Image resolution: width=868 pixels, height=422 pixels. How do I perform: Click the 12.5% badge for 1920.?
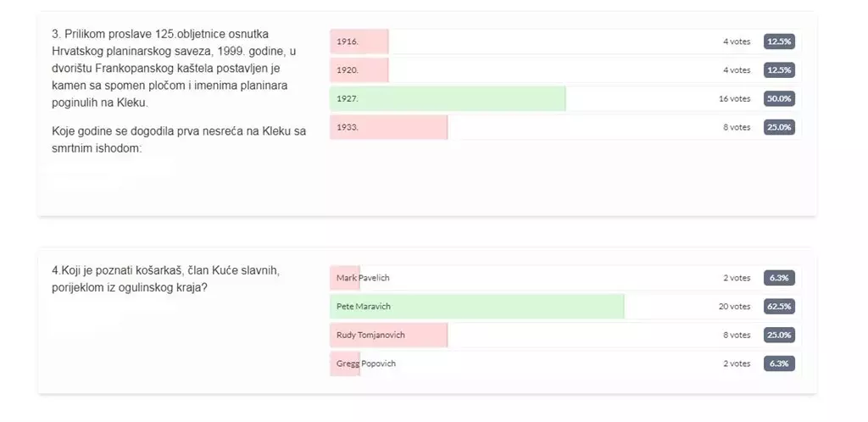click(779, 70)
